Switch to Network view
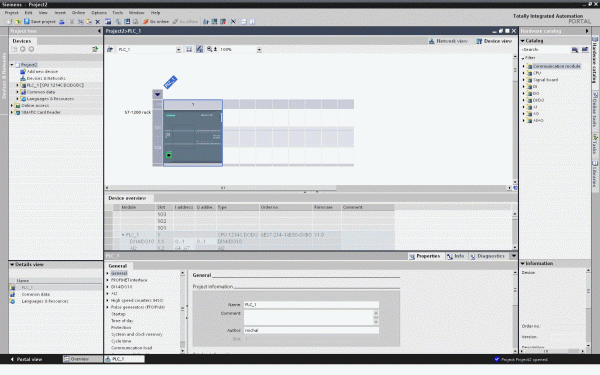600x375 pixels. click(448, 41)
